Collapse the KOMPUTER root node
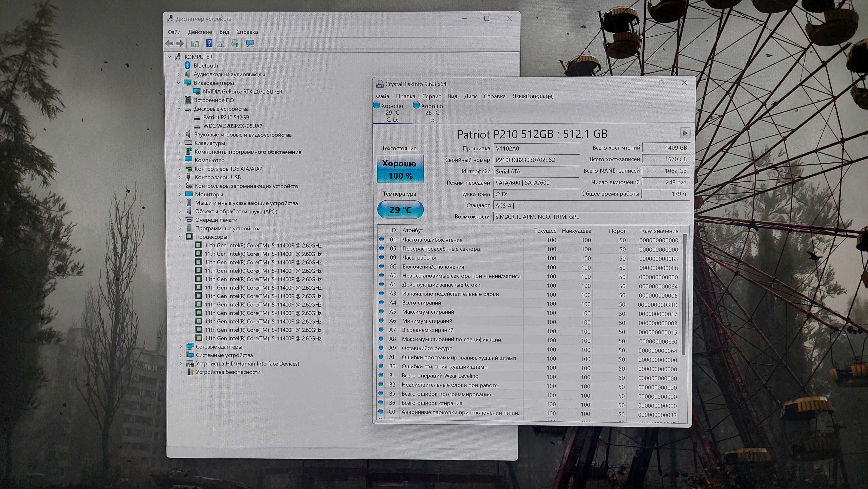Screen dimensions: 868x489 (x=170, y=57)
